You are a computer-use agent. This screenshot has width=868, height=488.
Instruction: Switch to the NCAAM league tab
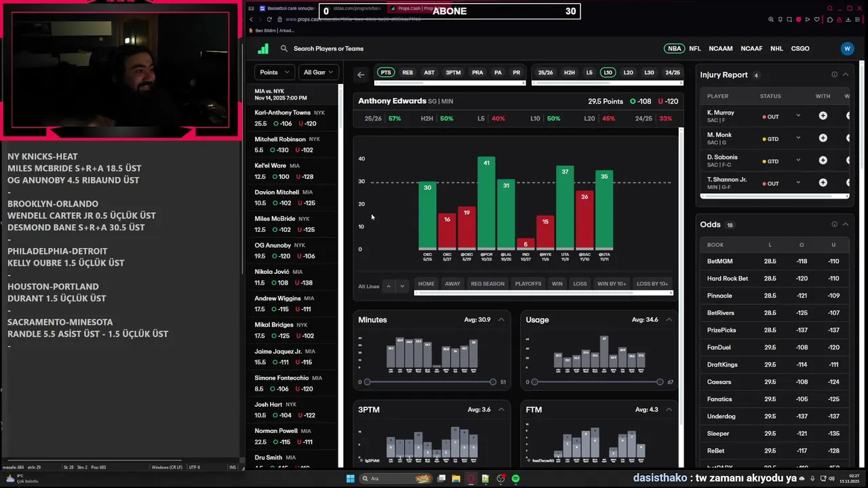721,49
